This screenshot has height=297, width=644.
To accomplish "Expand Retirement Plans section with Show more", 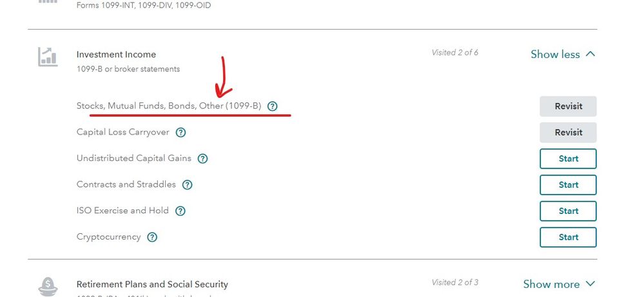I will tap(559, 284).
